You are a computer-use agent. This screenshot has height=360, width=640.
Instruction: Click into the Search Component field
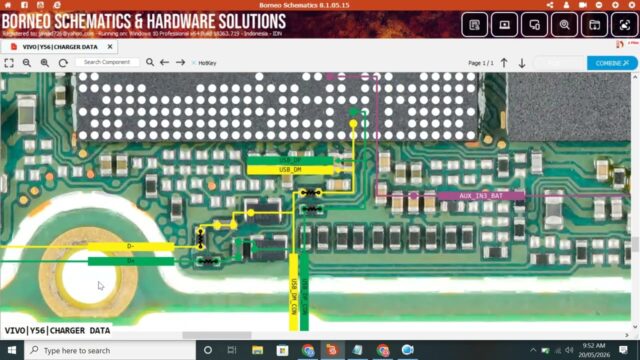tap(108, 62)
